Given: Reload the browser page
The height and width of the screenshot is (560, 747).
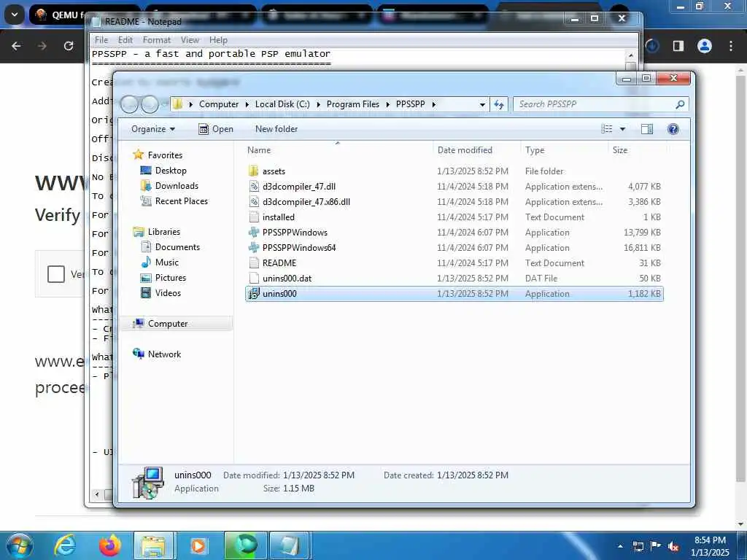Looking at the screenshot, I should pos(69,46).
